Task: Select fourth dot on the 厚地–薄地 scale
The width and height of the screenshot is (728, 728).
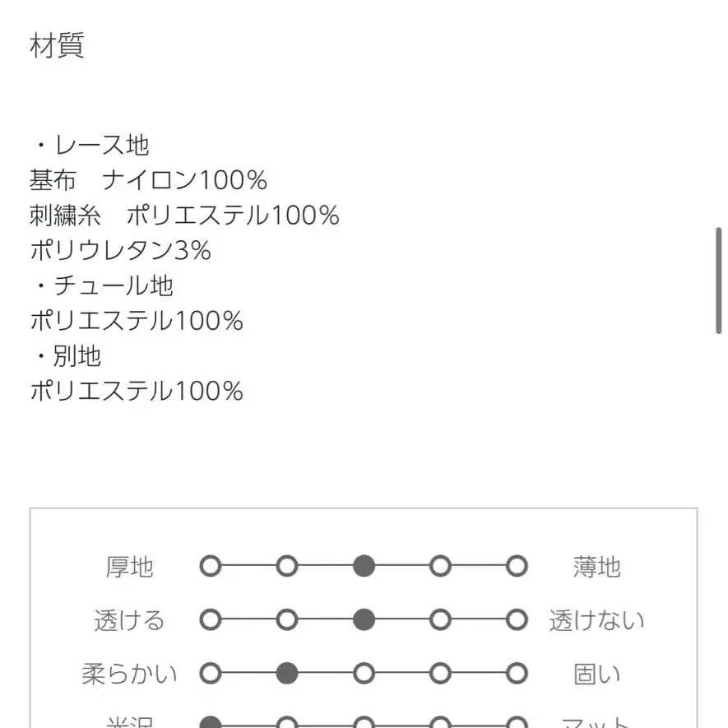Action: (440, 566)
